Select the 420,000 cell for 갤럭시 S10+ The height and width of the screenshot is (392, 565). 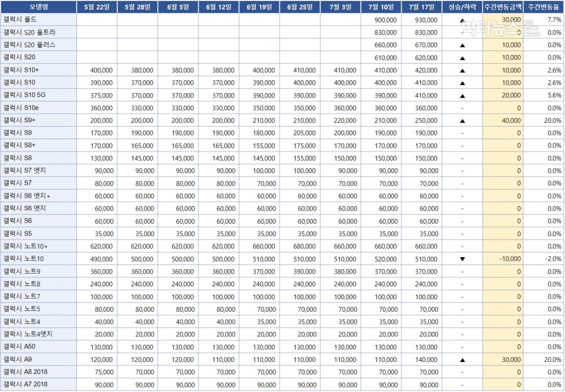(x=426, y=71)
